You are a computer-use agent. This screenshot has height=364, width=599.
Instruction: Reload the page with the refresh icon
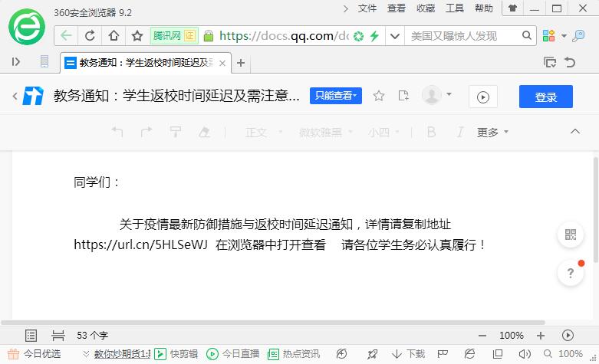(x=90, y=36)
